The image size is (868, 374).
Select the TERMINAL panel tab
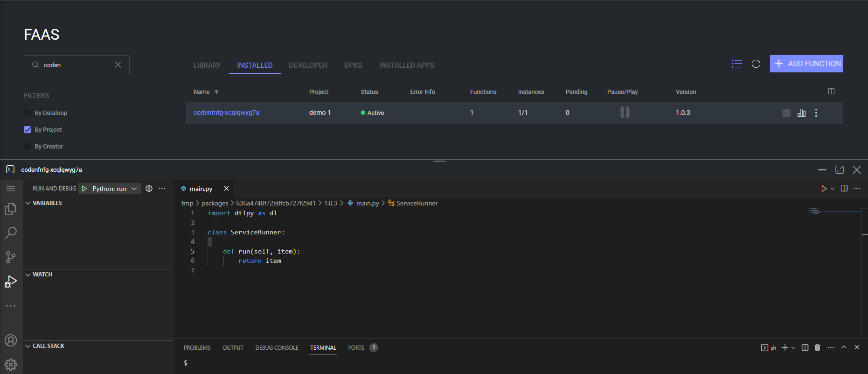[323, 348]
